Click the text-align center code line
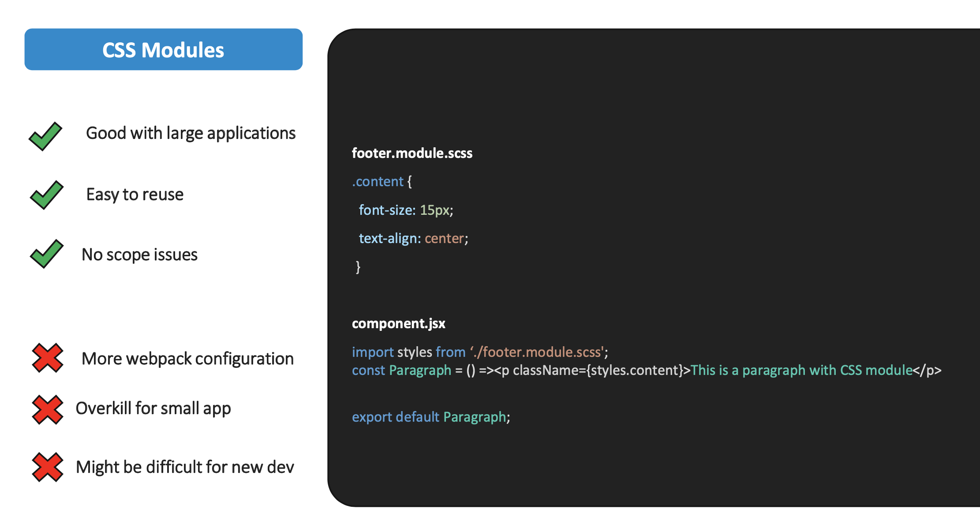The height and width of the screenshot is (509, 980). click(x=413, y=238)
